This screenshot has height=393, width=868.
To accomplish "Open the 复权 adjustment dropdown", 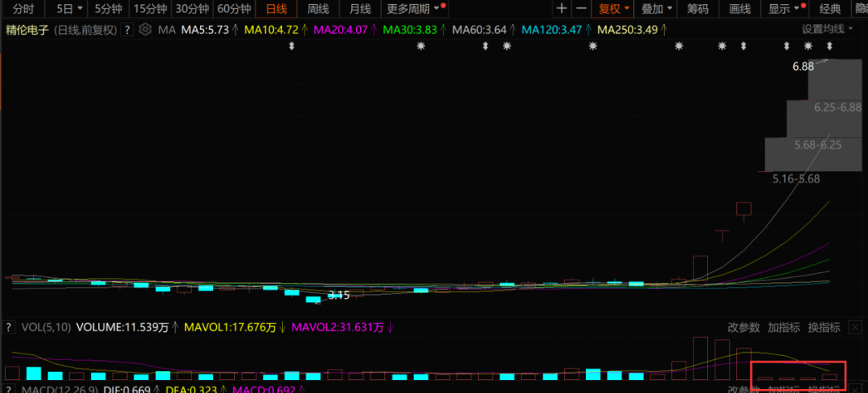I will [613, 8].
